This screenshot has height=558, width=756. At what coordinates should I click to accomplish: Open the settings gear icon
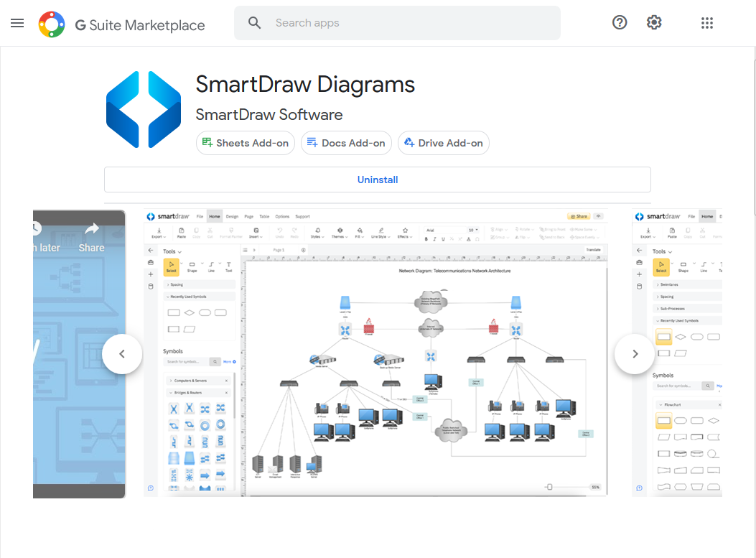654,22
